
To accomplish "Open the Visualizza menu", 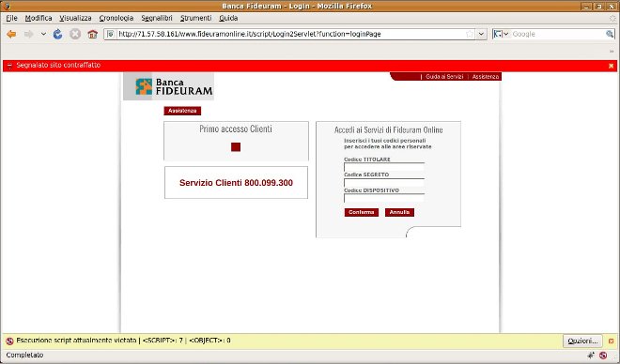I will tap(75, 18).
